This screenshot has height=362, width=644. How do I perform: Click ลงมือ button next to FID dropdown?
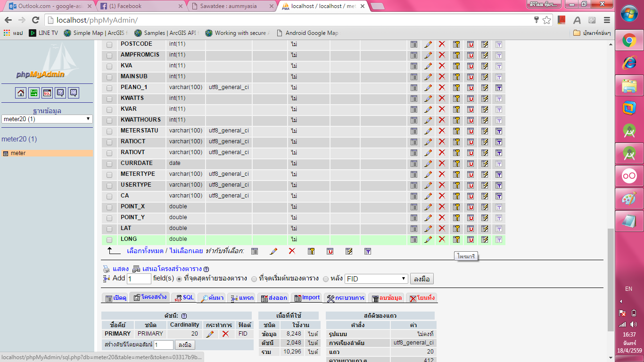coord(422,279)
